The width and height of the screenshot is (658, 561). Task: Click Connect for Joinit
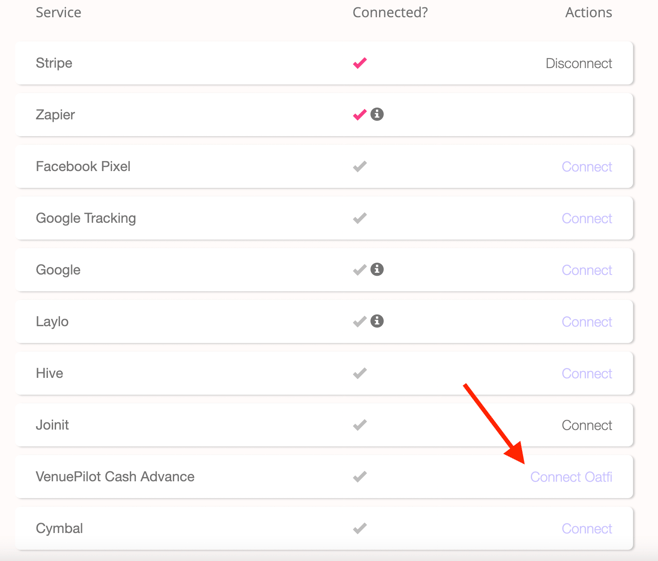587,425
